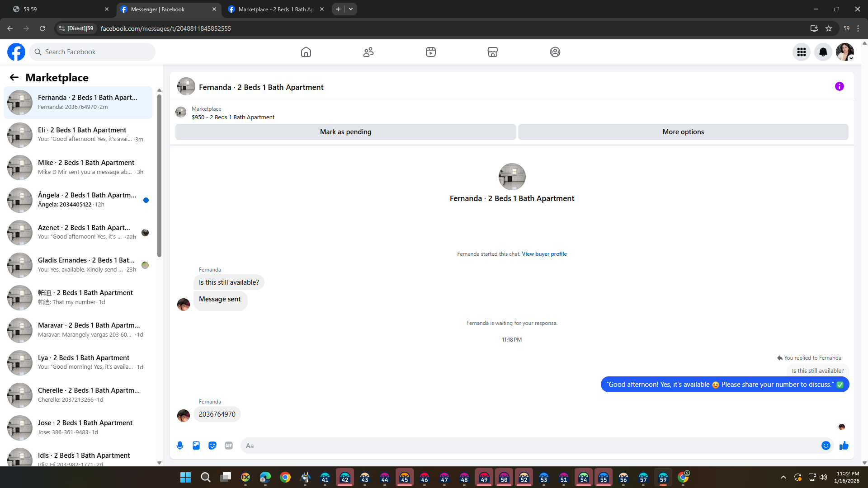This screenshot has height=488, width=868.
Task: Attach a photo using image icon
Action: coord(196,446)
